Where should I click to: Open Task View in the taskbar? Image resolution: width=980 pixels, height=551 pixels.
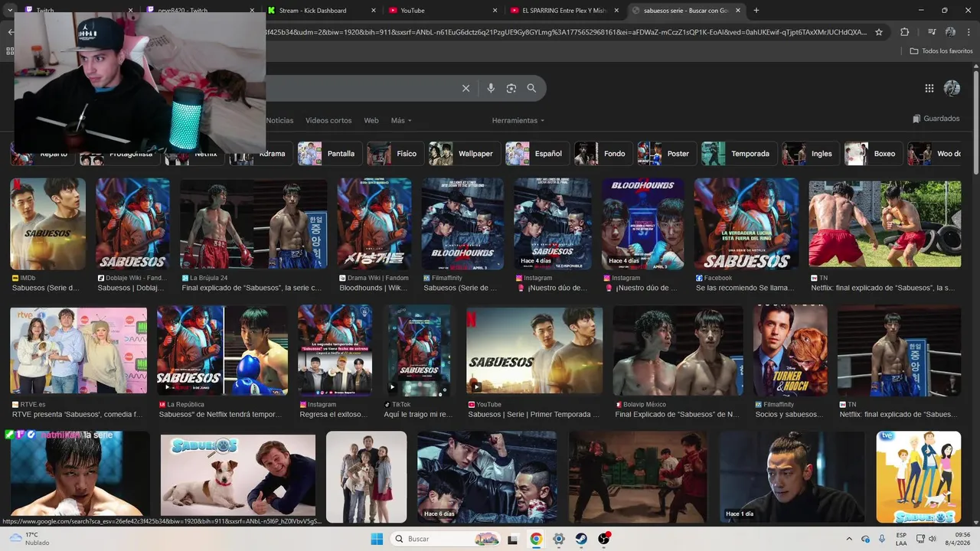(x=513, y=539)
